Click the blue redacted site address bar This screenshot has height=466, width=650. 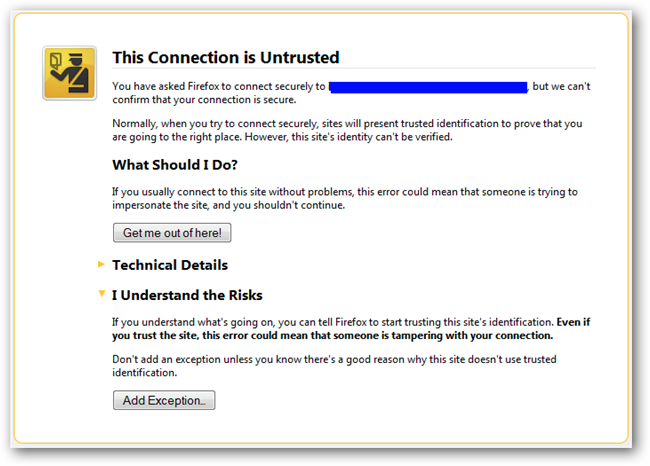[x=427, y=87]
